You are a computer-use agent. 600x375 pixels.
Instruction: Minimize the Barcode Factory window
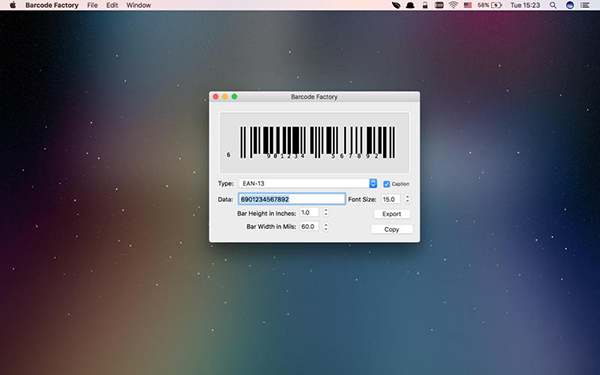[225, 97]
